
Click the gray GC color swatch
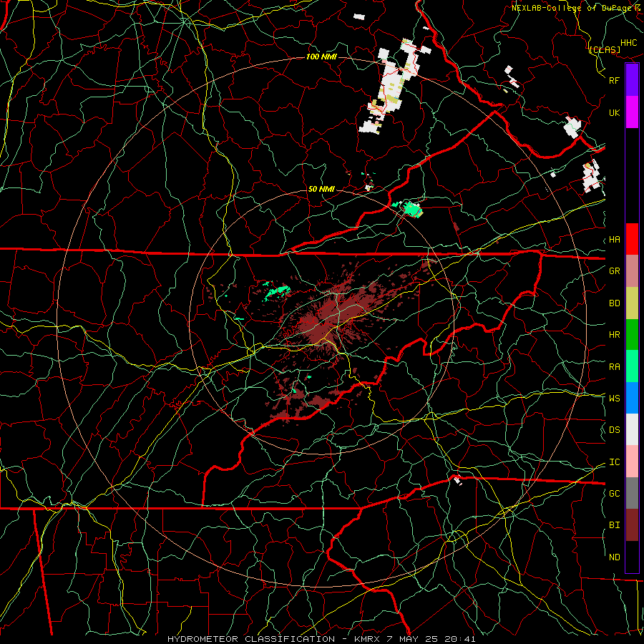pos(632,493)
